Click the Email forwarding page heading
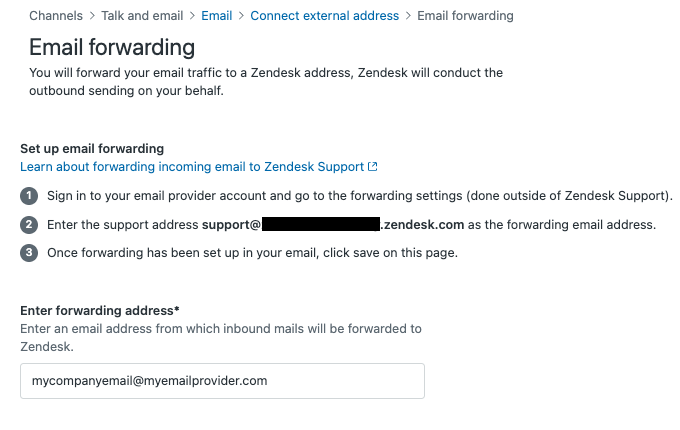 click(x=112, y=47)
